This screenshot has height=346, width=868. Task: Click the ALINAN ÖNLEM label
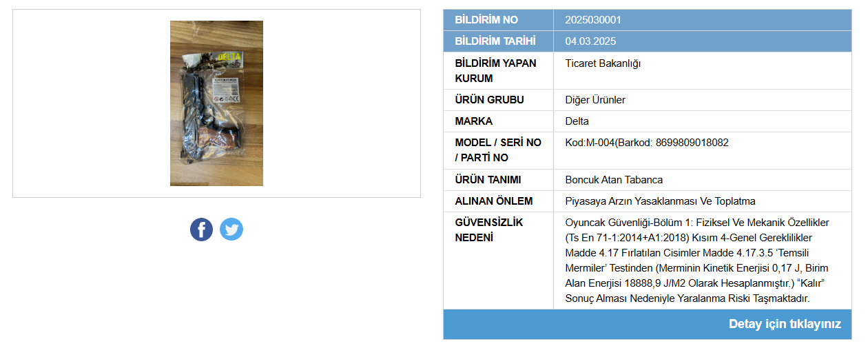(x=493, y=201)
